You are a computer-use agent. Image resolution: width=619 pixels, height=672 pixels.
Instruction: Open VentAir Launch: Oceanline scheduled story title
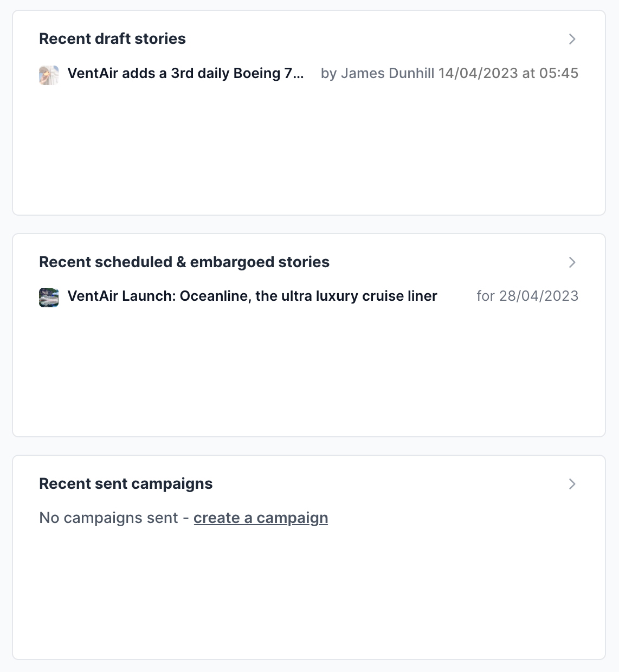coord(252,296)
